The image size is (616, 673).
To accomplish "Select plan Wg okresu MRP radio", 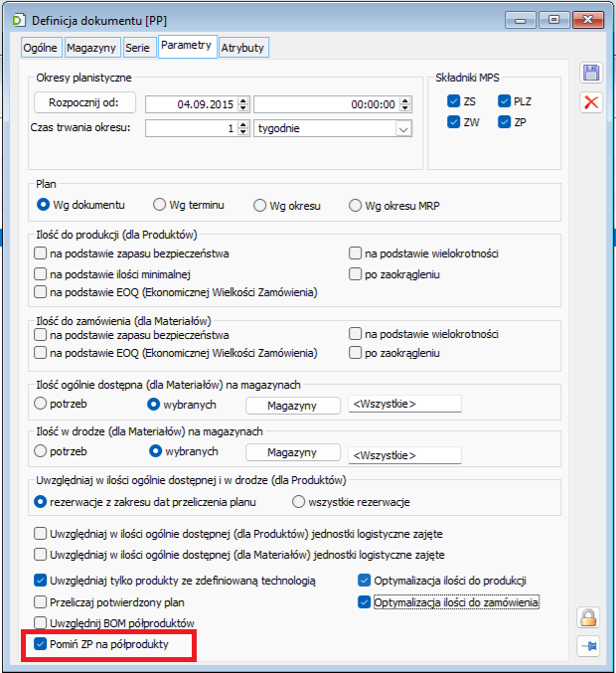I will pos(355,206).
